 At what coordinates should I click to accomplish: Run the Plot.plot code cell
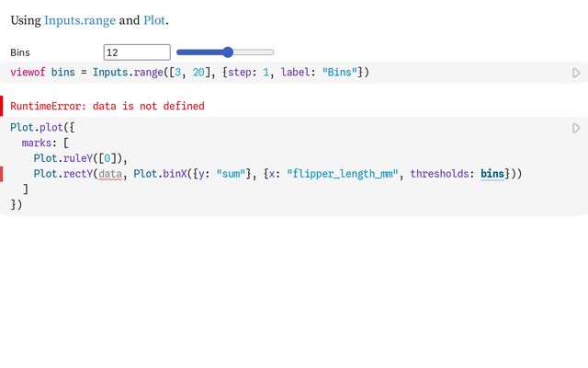click(x=576, y=128)
